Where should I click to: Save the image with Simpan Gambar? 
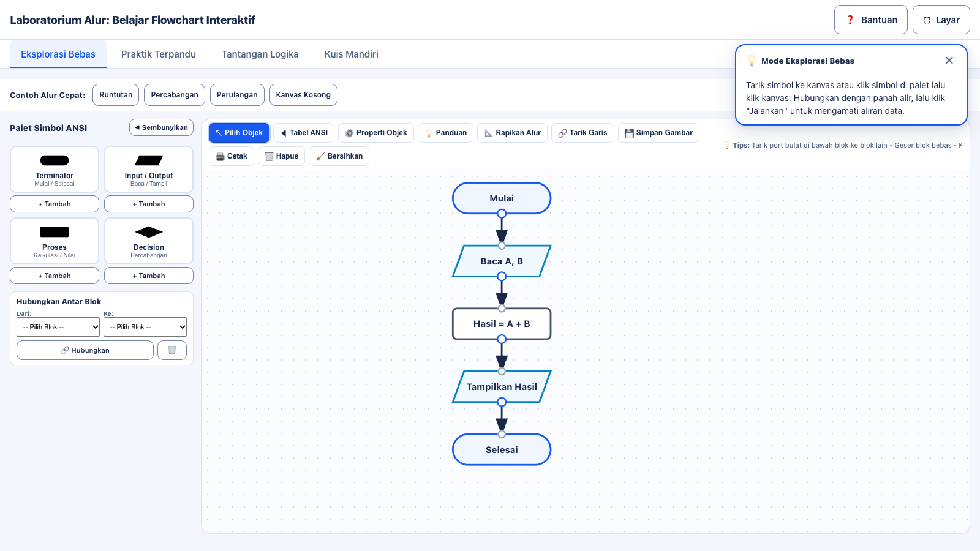click(658, 133)
